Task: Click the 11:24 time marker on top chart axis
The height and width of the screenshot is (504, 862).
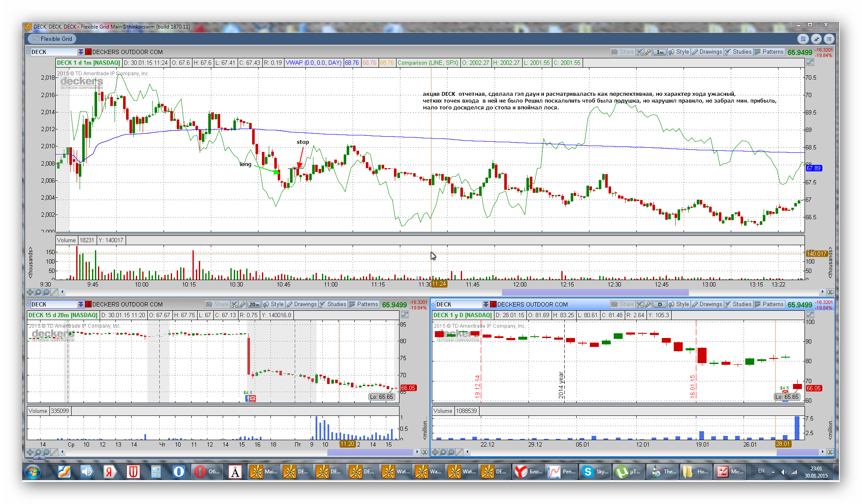Action: [x=439, y=284]
